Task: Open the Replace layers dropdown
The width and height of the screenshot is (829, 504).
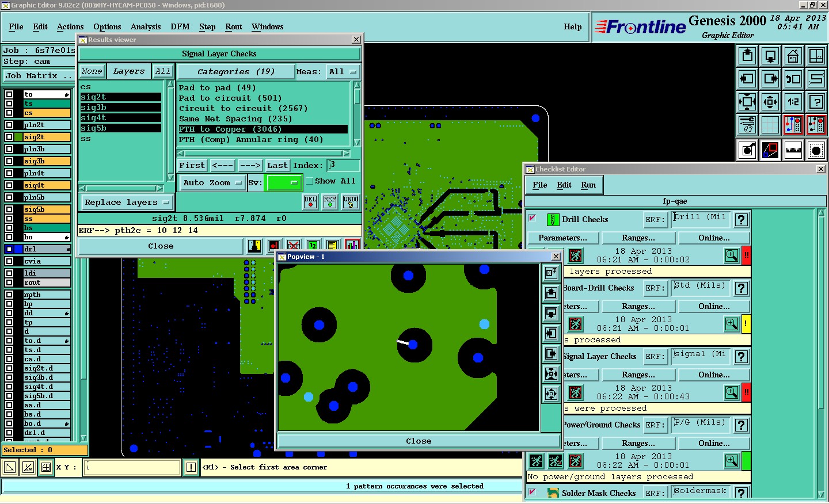Action: point(126,202)
